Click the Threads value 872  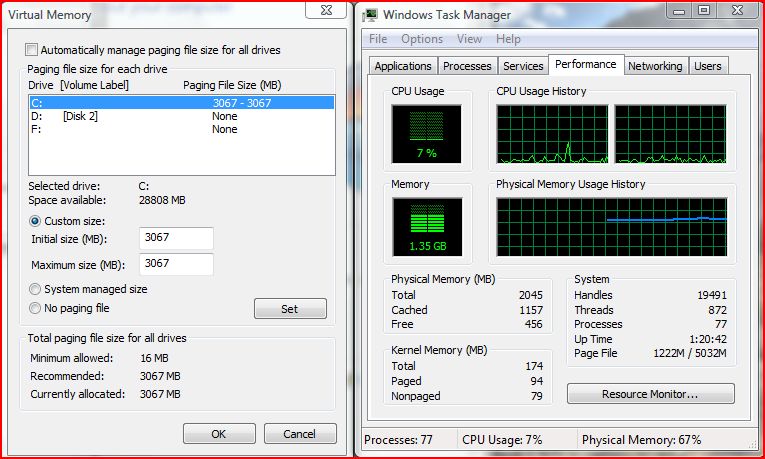point(718,310)
